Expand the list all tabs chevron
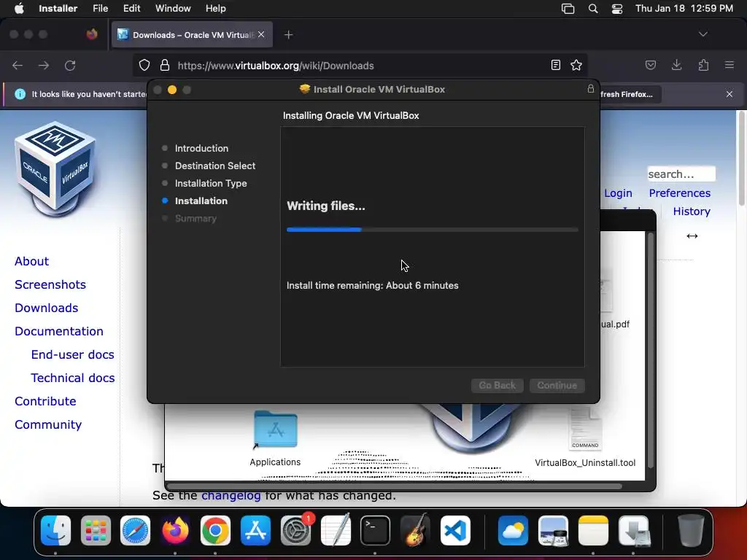This screenshot has height=560, width=747. point(703,34)
